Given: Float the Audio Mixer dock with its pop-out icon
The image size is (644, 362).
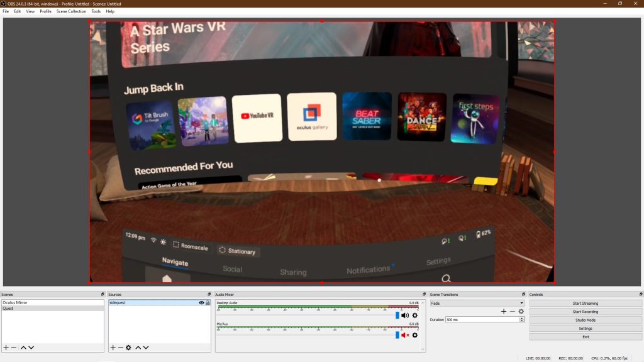Looking at the screenshot, I should 425,294.
